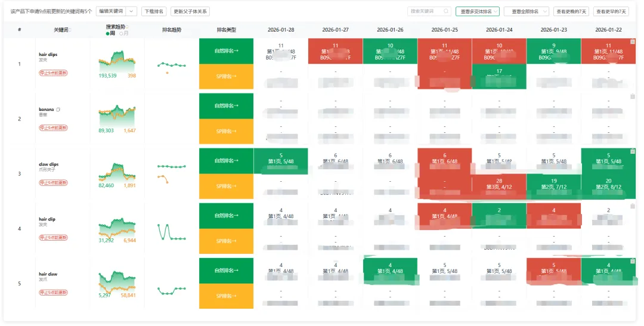The image size is (644, 326).
Task: Click claw clips rank 5 cell on 2026-01-28
Action: [281, 161]
